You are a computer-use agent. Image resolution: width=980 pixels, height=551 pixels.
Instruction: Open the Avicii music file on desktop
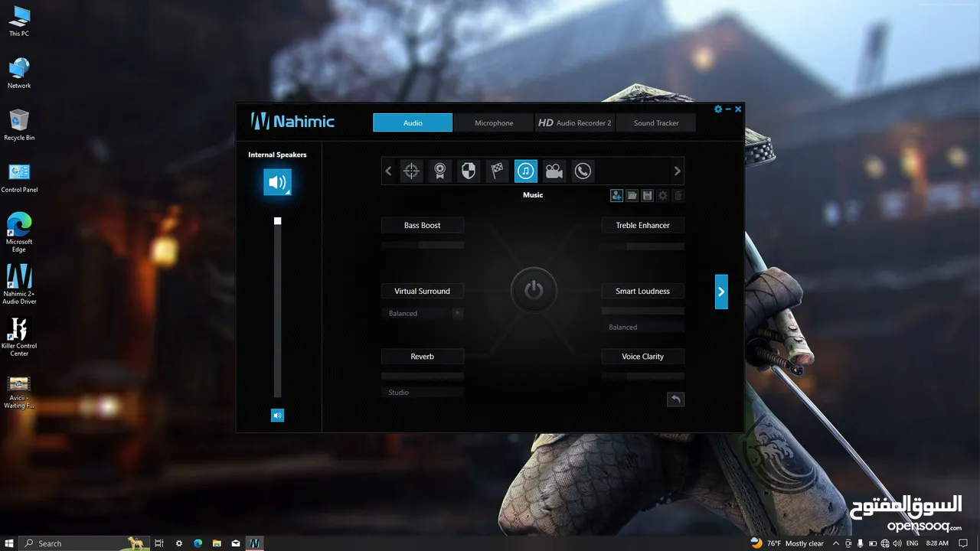click(19, 392)
